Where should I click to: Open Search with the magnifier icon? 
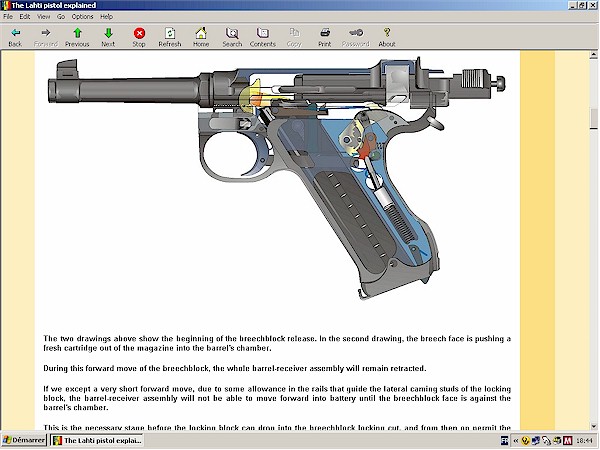232,33
